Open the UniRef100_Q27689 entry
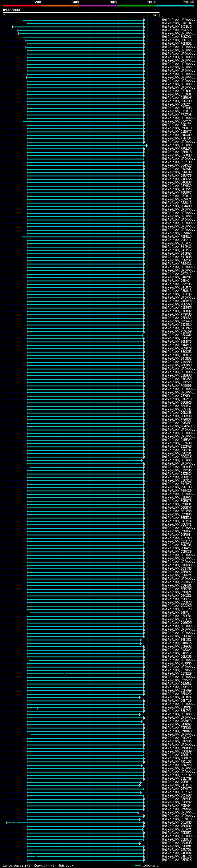This screenshot has width=197, height=868. [x=176, y=443]
